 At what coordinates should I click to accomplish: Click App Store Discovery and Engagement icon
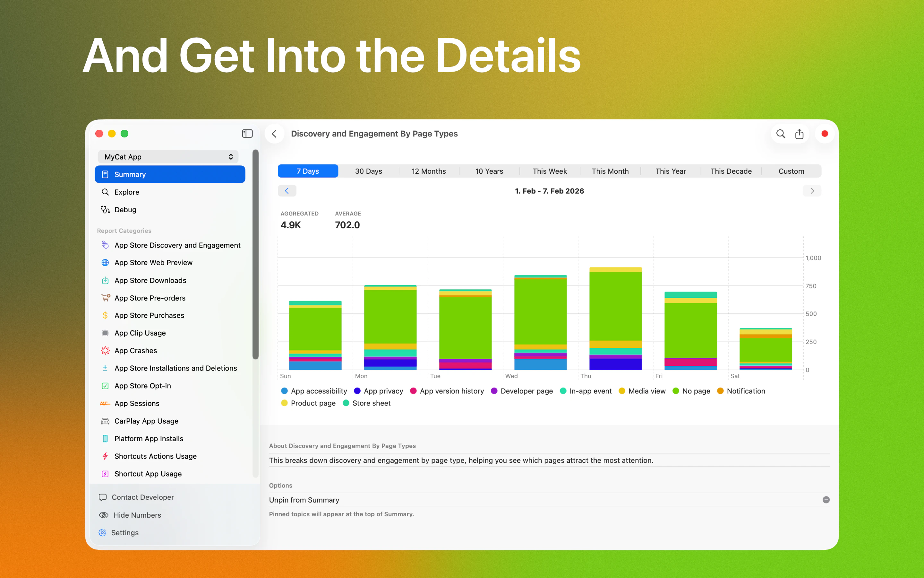105,245
